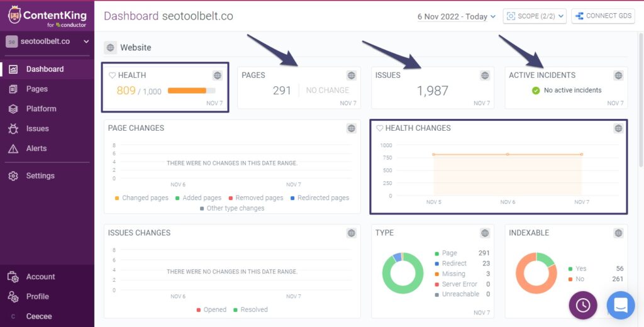This screenshot has height=327, width=644.
Task: Click the green no-incidents checkmark icon
Action: tap(536, 91)
